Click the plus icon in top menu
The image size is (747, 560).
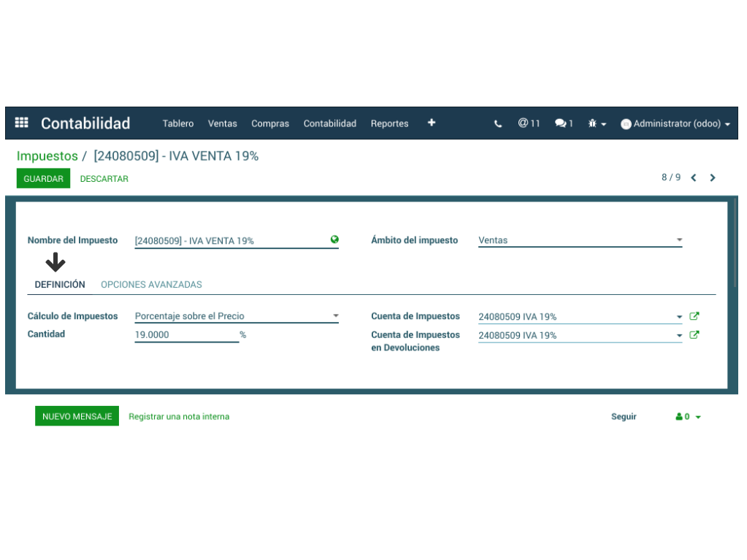[x=432, y=123]
